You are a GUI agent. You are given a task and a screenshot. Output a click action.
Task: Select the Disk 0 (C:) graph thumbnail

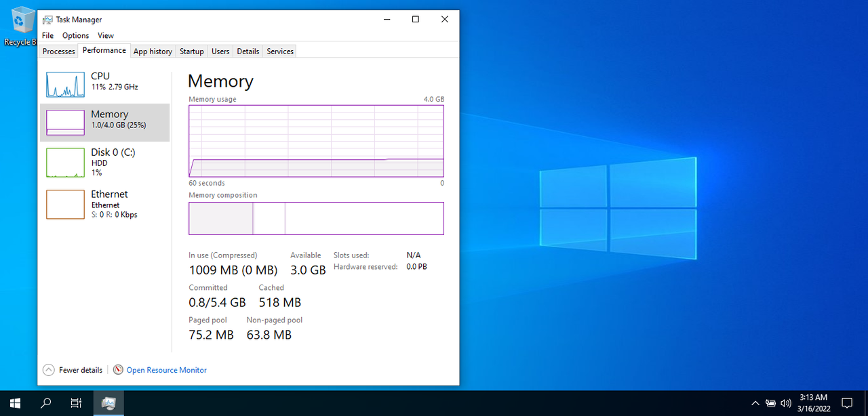click(x=65, y=163)
